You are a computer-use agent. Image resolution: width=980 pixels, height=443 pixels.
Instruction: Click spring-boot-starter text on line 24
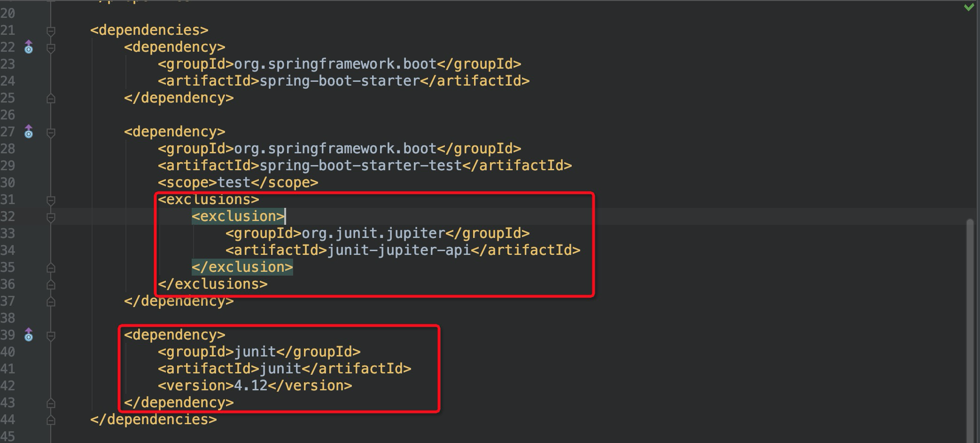pos(340,81)
